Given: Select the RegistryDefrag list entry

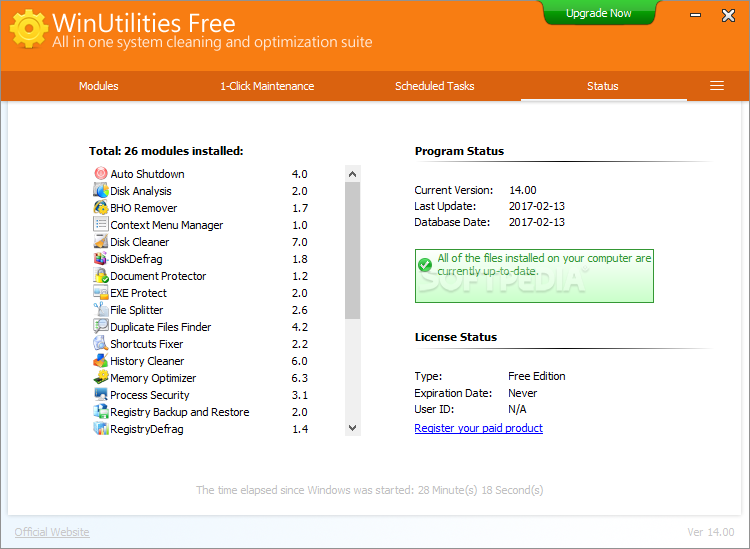Looking at the screenshot, I should coord(147,428).
